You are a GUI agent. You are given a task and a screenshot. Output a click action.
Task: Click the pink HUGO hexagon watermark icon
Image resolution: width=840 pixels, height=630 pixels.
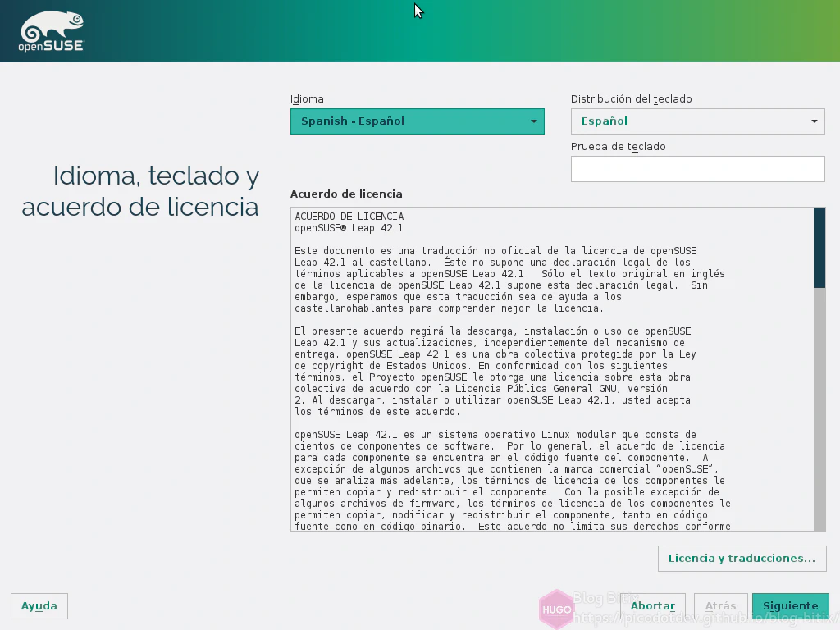coord(555,609)
